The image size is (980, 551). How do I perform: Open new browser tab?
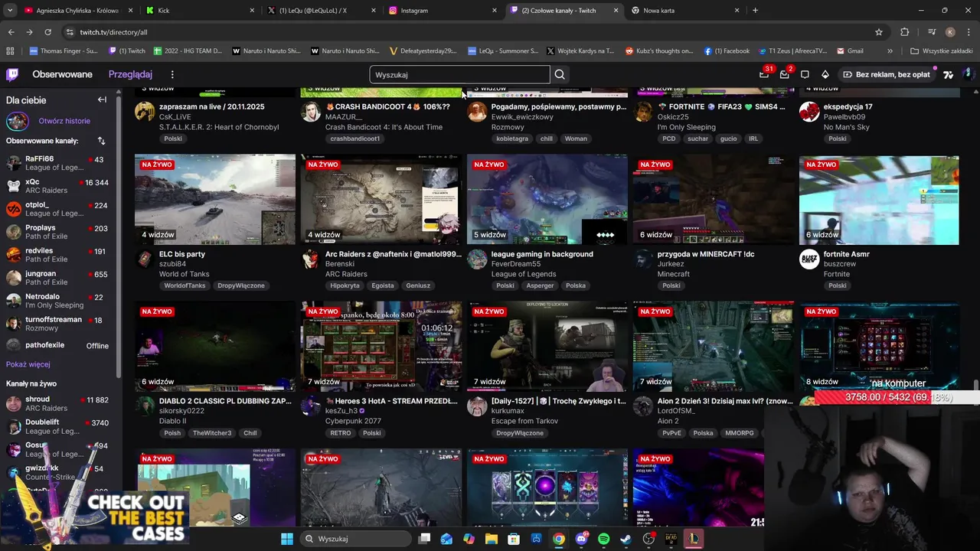pos(755,10)
